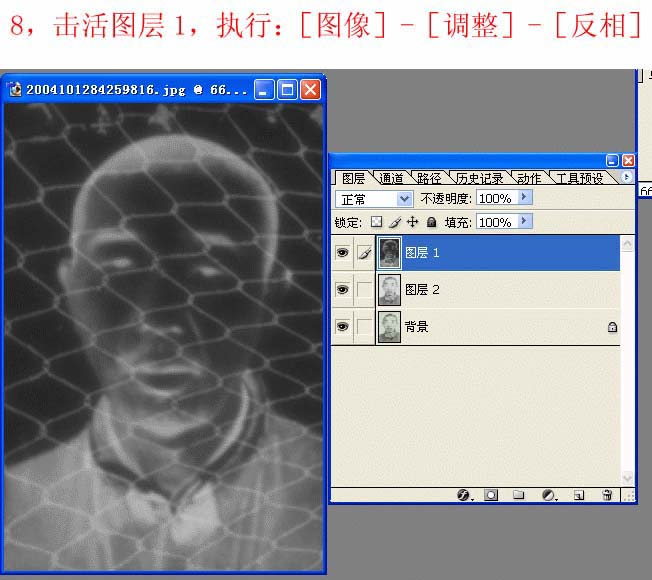The height and width of the screenshot is (580, 652).
Task: Switch to the 通道 tab
Action: tap(391, 178)
